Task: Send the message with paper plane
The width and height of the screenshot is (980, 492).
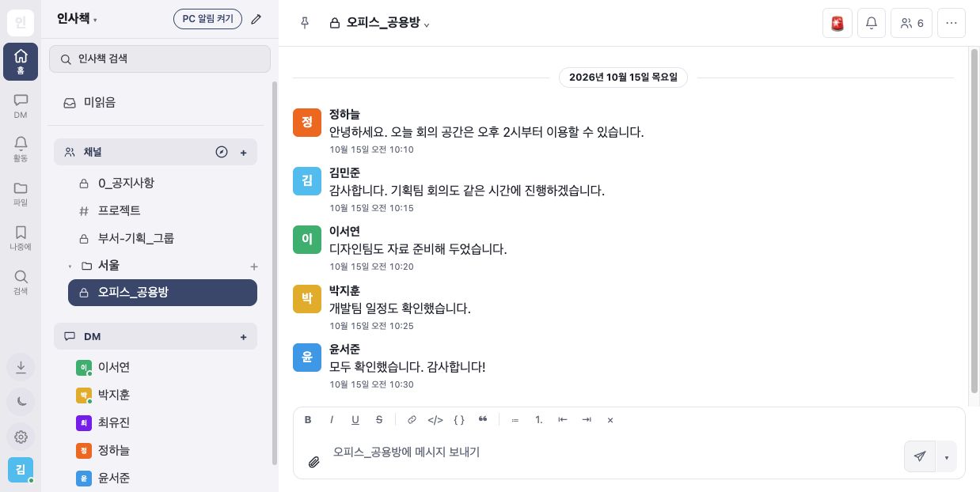Action: [x=920, y=456]
